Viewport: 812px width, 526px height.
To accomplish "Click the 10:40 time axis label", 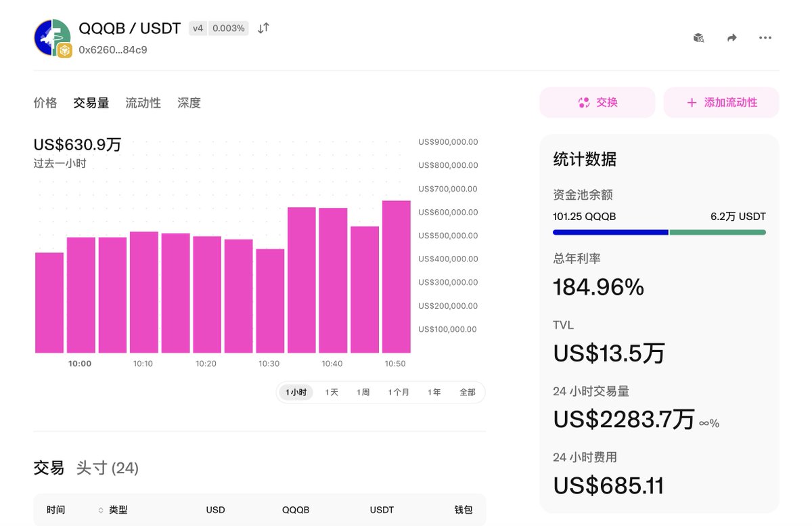I will coord(332,364).
